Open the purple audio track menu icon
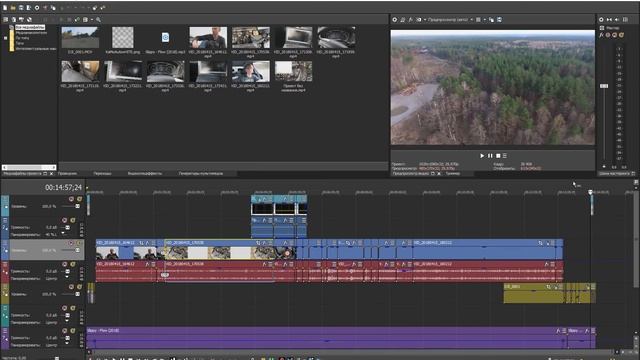640x360 pixels. pyautogui.click(x=5, y=331)
